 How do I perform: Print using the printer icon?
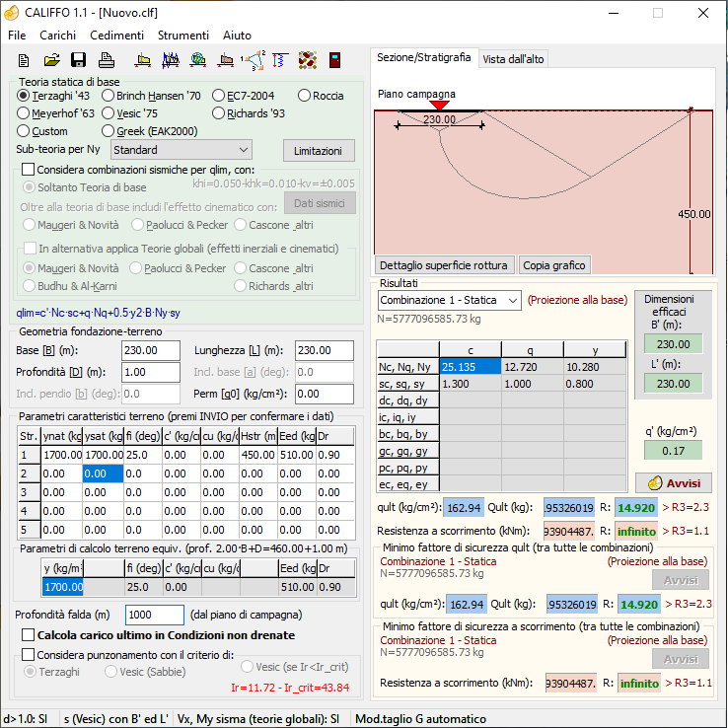coord(107,60)
